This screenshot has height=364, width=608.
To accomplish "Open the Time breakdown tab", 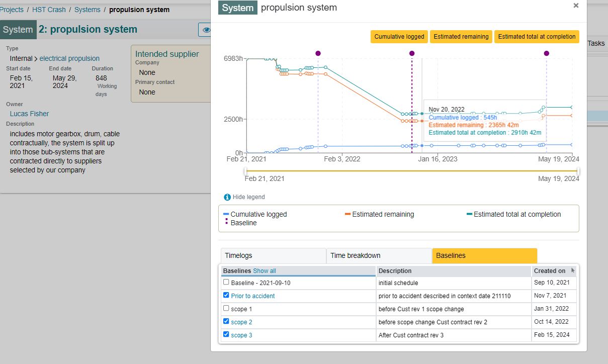I will [379, 255].
